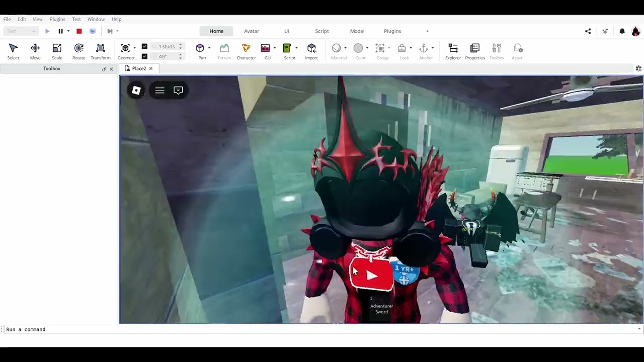Click the Material icon
This screenshot has width=644, height=362.
pyautogui.click(x=337, y=48)
